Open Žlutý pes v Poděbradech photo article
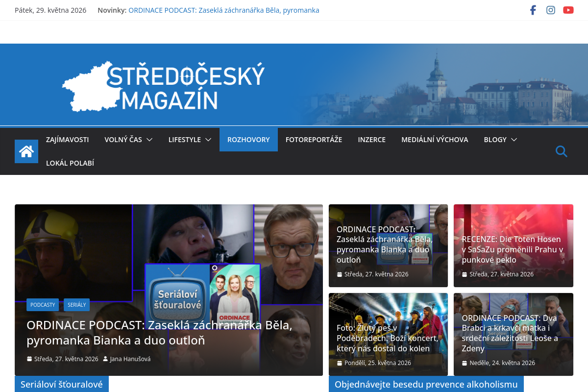588x392 pixels. point(387,338)
